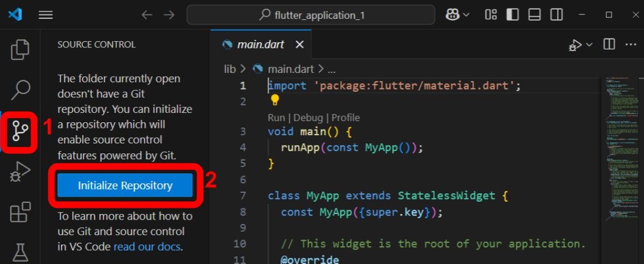Viewport: 644px width, 264px height.
Task: Toggle the Secondary Side Bar visibility
Action: [556, 15]
